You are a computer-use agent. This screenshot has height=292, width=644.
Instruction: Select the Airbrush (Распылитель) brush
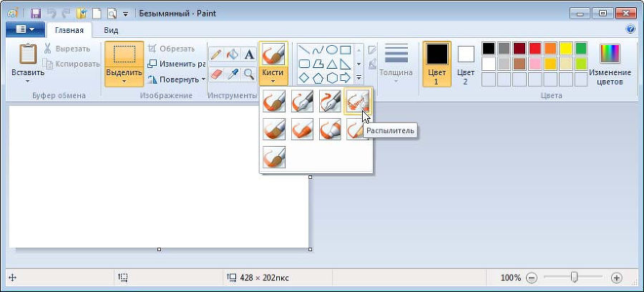pyautogui.click(x=357, y=101)
